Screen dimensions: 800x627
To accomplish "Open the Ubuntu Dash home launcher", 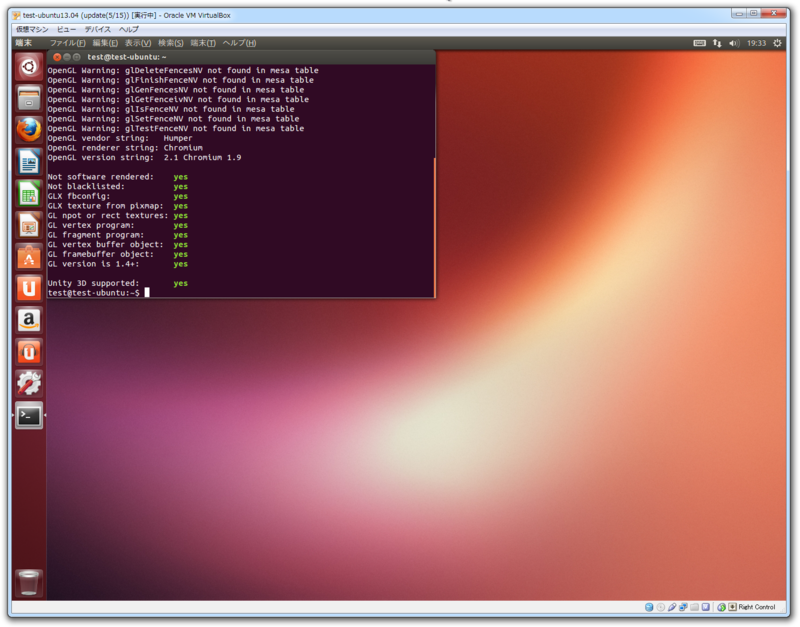I will coord(29,66).
